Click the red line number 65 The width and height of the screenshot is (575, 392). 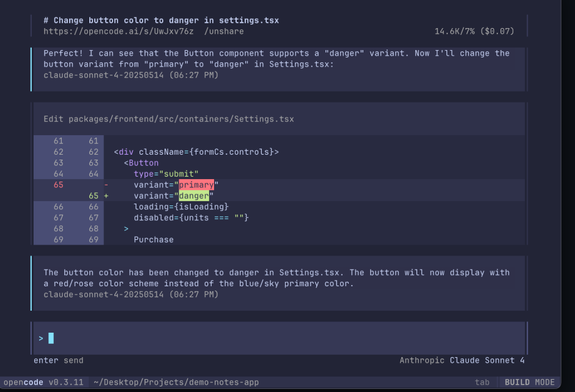coord(59,185)
